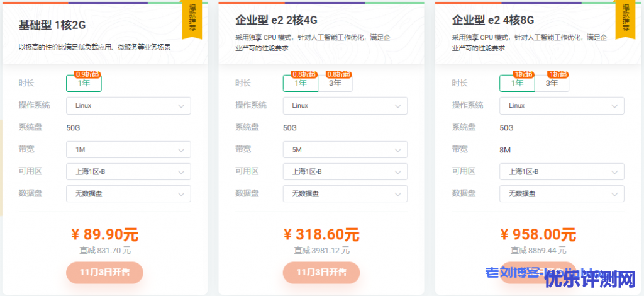
Task: Select 1年 duration in 基础型 1核2G card
Action: click(84, 83)
